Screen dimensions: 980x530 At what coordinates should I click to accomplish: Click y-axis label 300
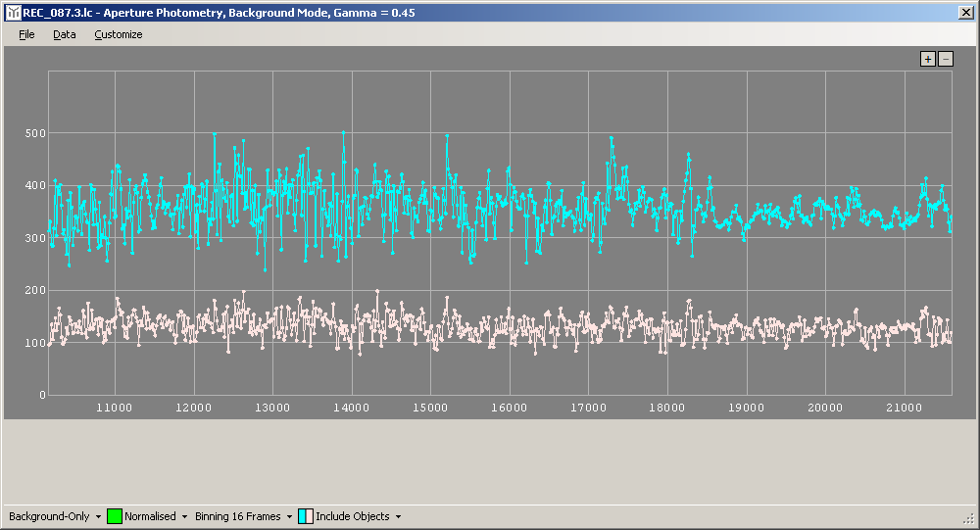(x=35, y=238)
